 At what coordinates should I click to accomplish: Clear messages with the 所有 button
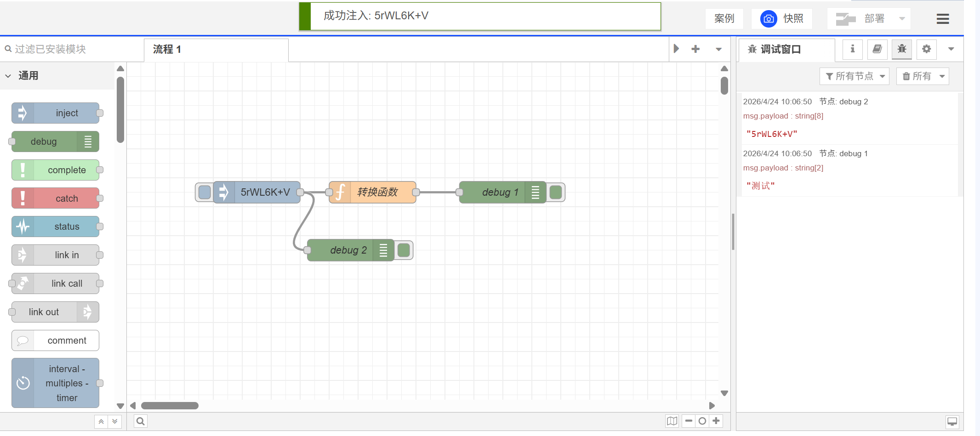pyautogui.click(x=917, y=76)
